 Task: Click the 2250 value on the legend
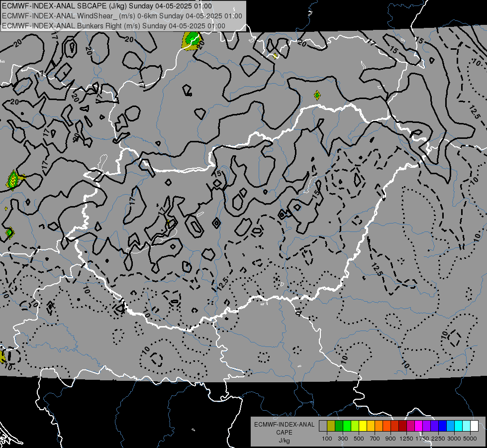(438, 439)
